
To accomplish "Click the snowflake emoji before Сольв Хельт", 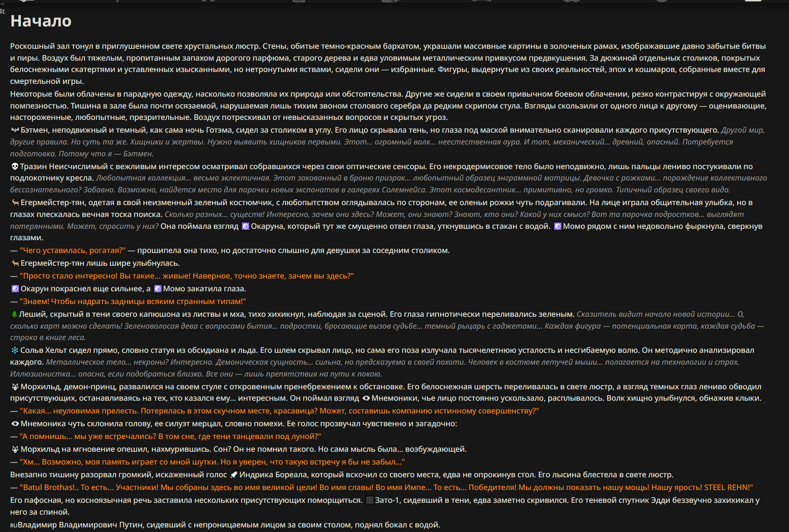I will (x=15, y=350).
